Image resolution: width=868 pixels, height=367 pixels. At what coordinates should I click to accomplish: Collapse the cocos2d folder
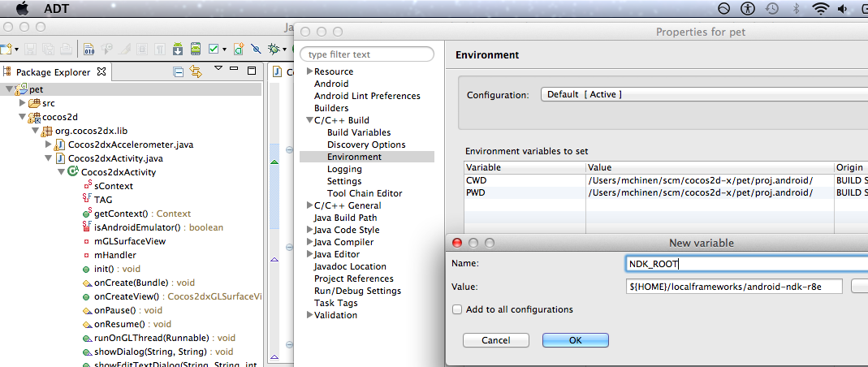(23, 117)
